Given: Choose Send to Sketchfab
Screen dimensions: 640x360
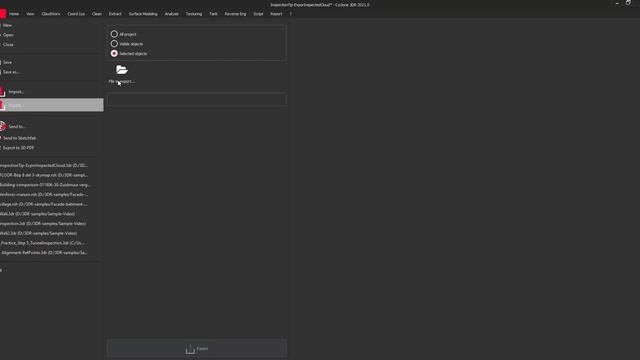Looking at the screenshot, I should pyautogui.click(x=19, y=138).
